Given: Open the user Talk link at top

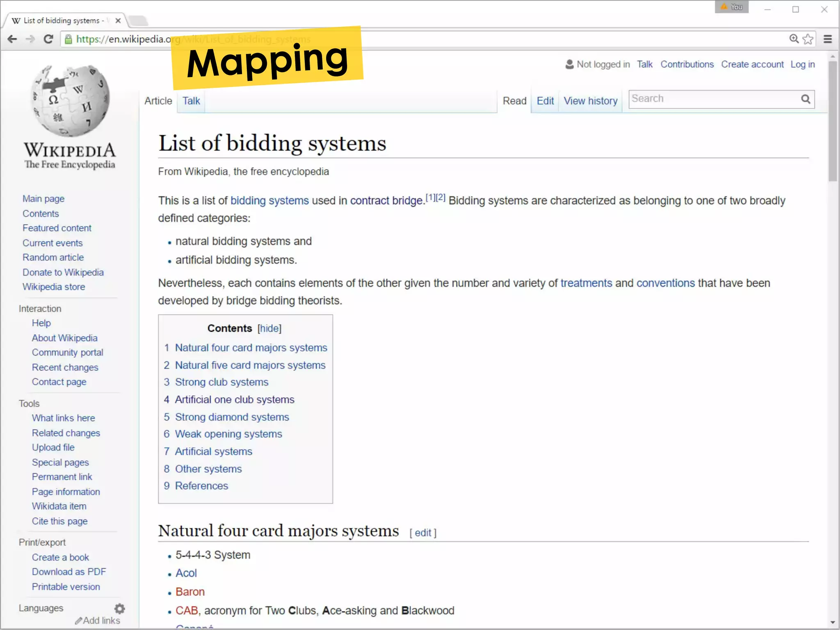Looking at the screenshot, I should point(644,64).
